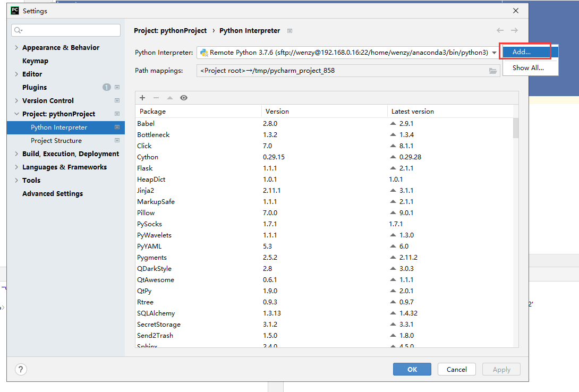
Task: Click the Latest version column header
Action: pyautogui.click(x=450, y=112)
